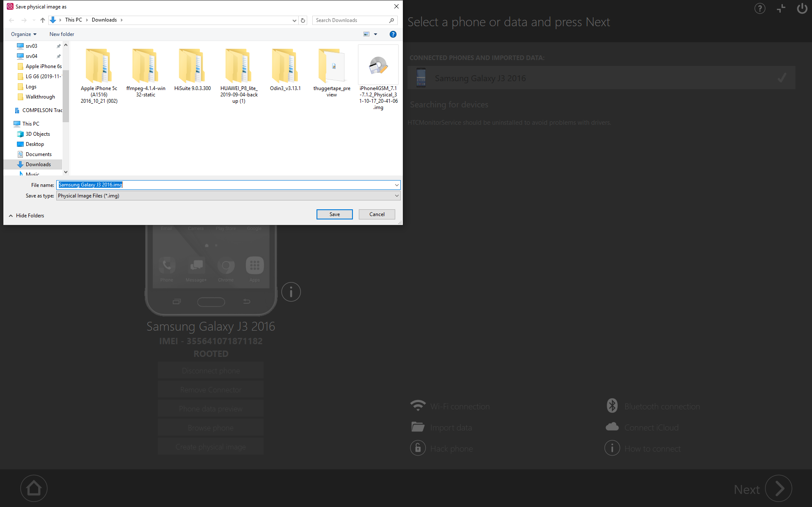Open the view options dropdown arrow
This screenshot has width=812, height=507.
(375, 34)
